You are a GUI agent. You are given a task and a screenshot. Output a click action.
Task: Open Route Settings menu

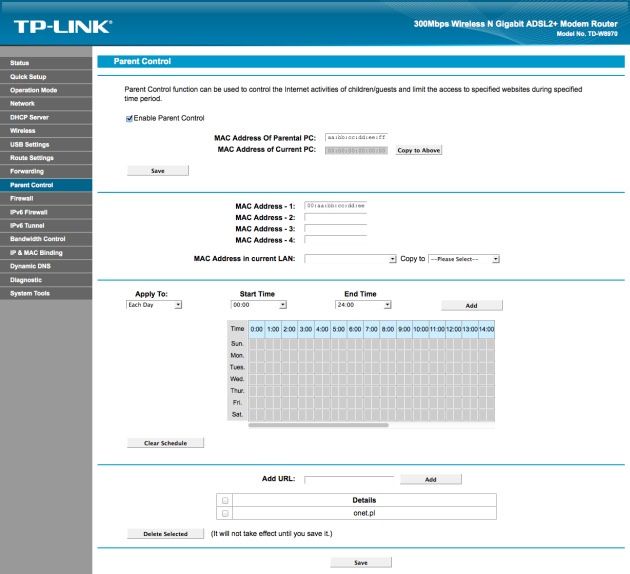[x=46, y=158]
